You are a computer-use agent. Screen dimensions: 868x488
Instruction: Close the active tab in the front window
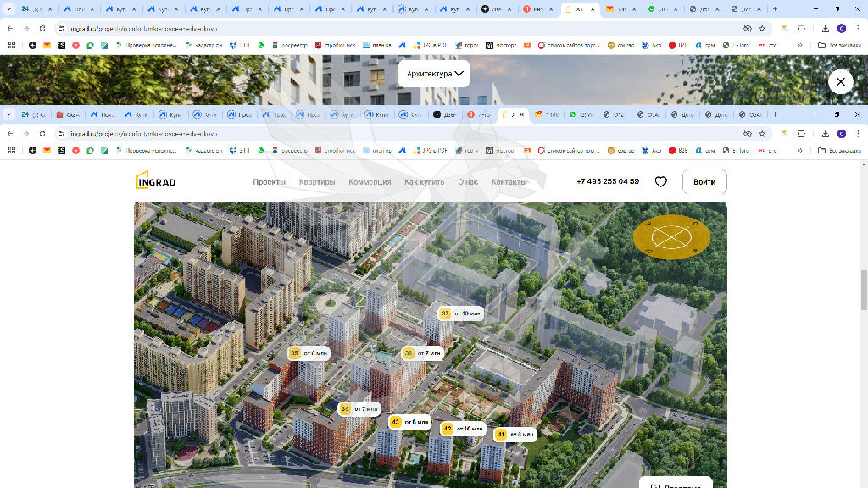[x=521, y=114]
